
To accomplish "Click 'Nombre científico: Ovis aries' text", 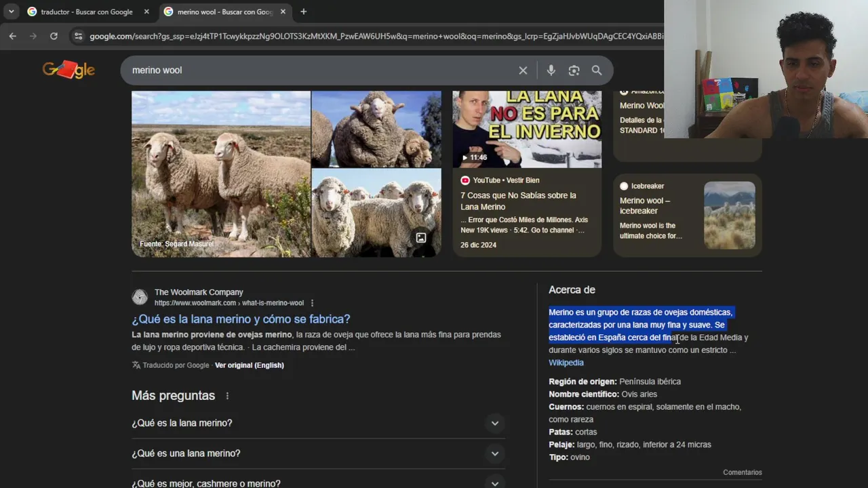I will point(603,394).
